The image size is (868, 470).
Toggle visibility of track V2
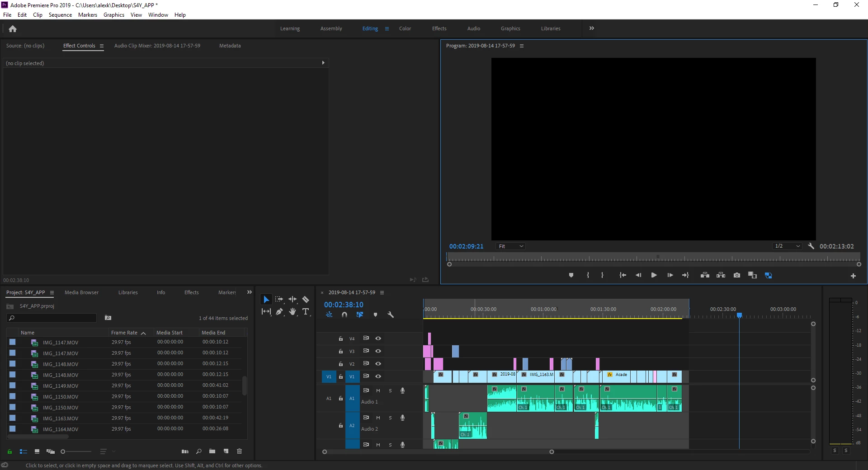378,364
